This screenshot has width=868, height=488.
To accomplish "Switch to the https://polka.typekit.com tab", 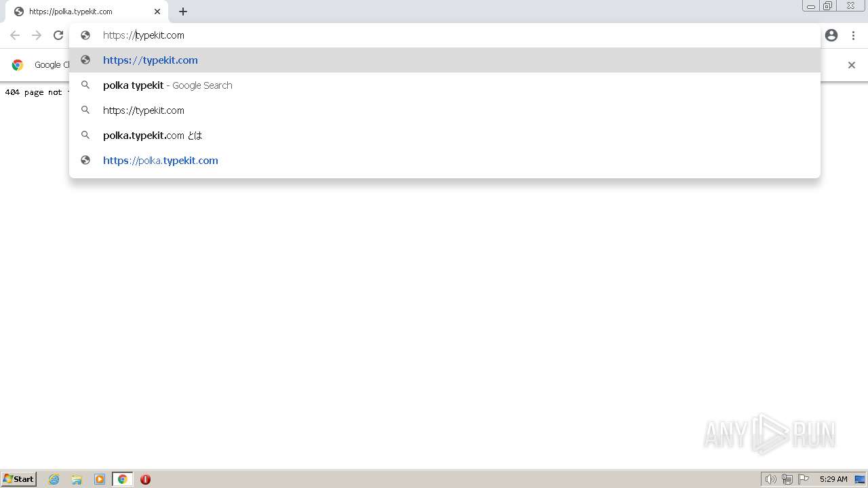I will point(87,12).
